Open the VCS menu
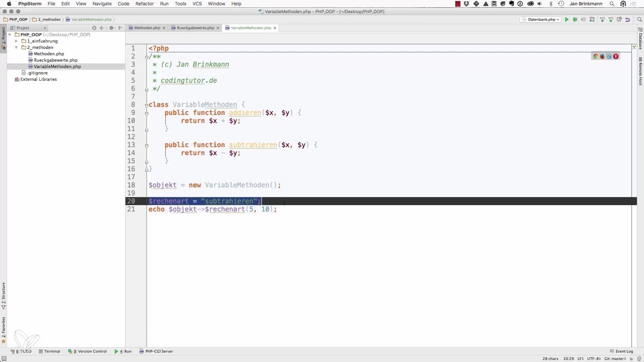The image size is (644, 362). 197,4
